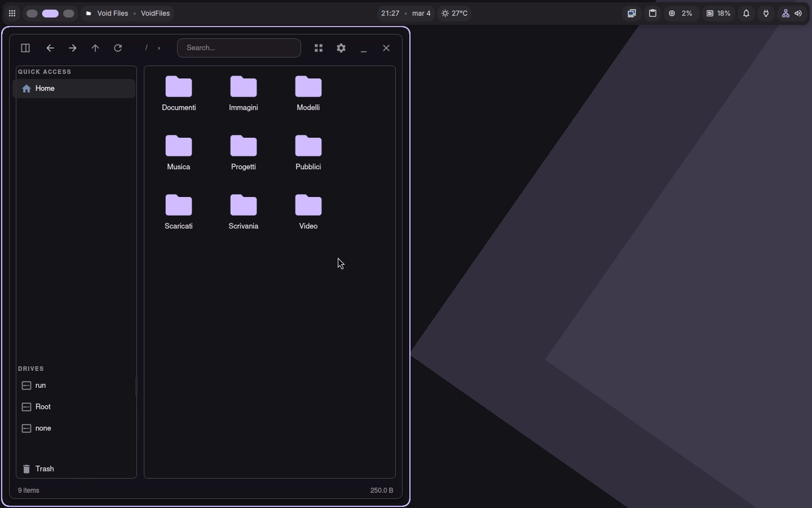Click the CPU usage 2% indicator
The height and width of the screenshot is (508, 812).
(x=681, y=14)
